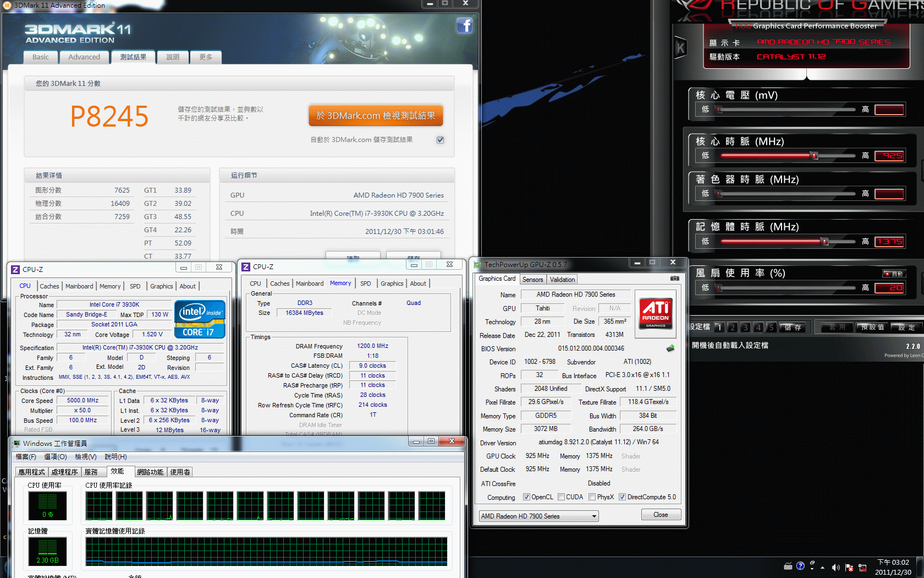Click the ATI Radeon graphics logo in GPU-Z

pyautogui.click(x=656, y=313)
